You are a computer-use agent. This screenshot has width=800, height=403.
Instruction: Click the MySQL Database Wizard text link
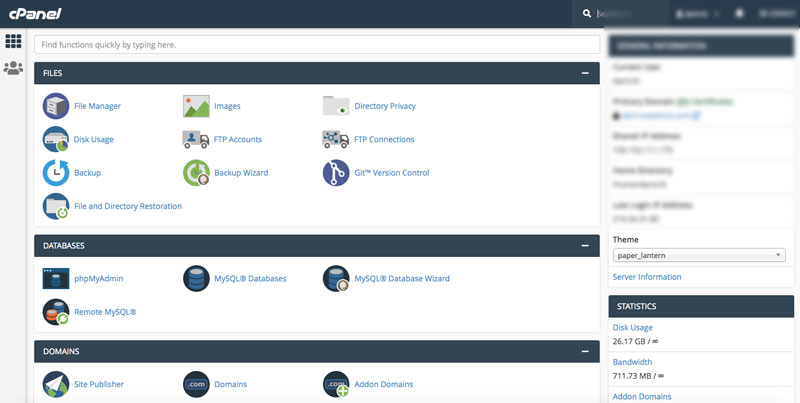click(402, 279)
